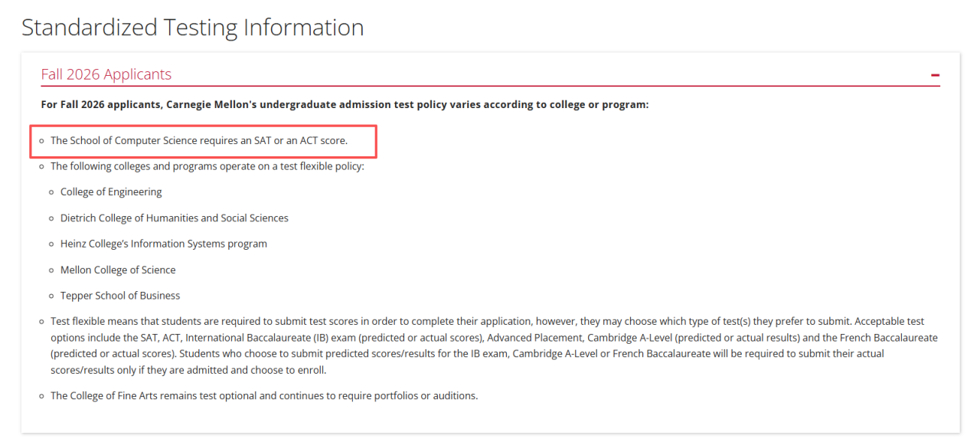The image size is (980, 442).
Task: Click the bullet before Dietrich College item
Action: [52, 218]
